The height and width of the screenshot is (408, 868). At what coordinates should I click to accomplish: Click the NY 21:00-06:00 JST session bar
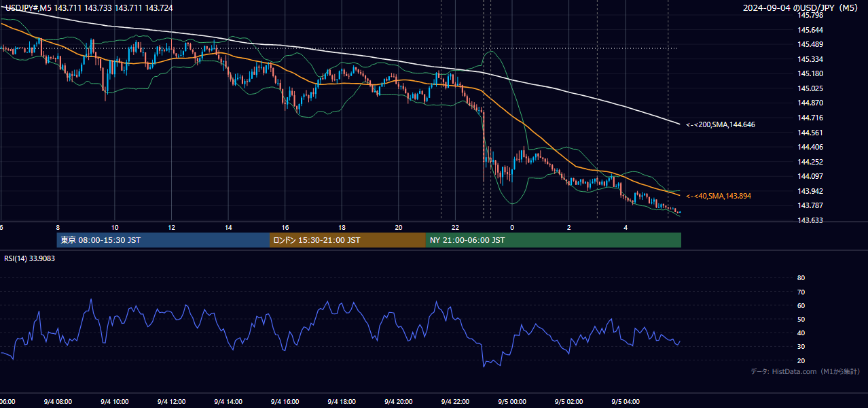pos(554,240)
